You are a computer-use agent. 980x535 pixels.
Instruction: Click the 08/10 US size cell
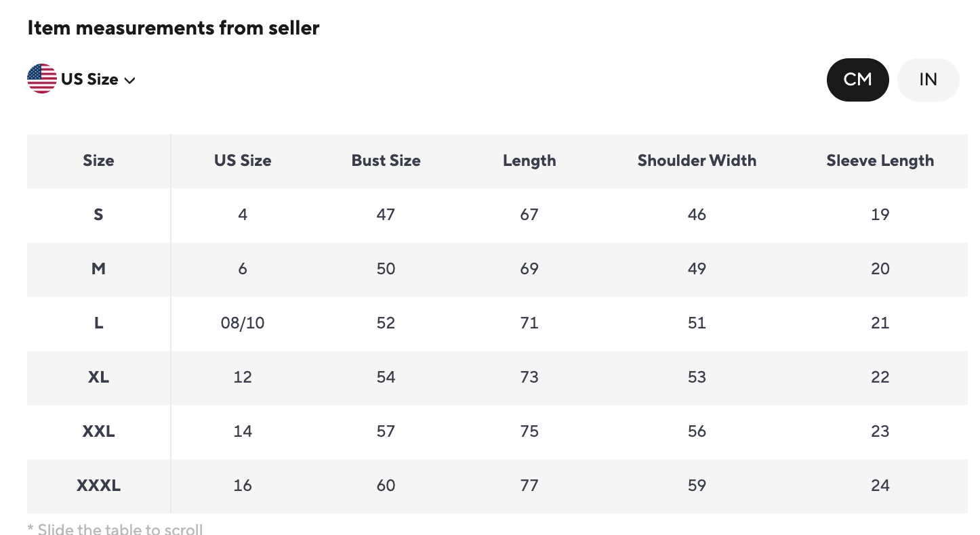pos(243,323)
